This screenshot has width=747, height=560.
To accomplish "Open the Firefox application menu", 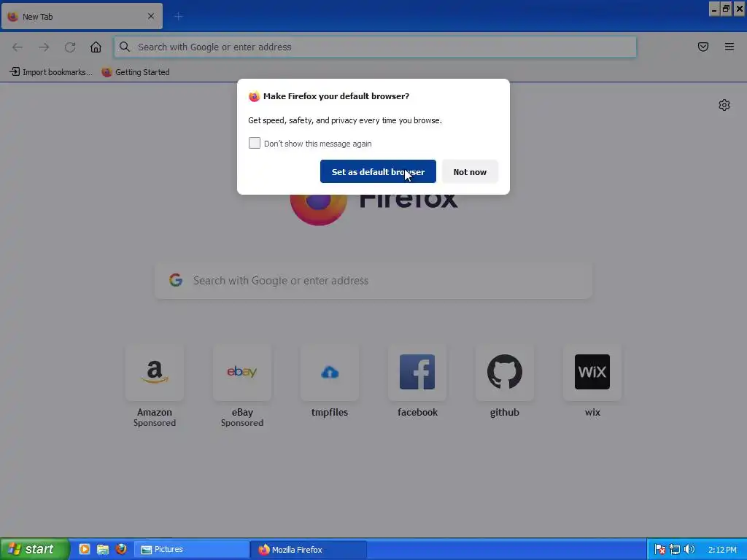I will 729,47.
